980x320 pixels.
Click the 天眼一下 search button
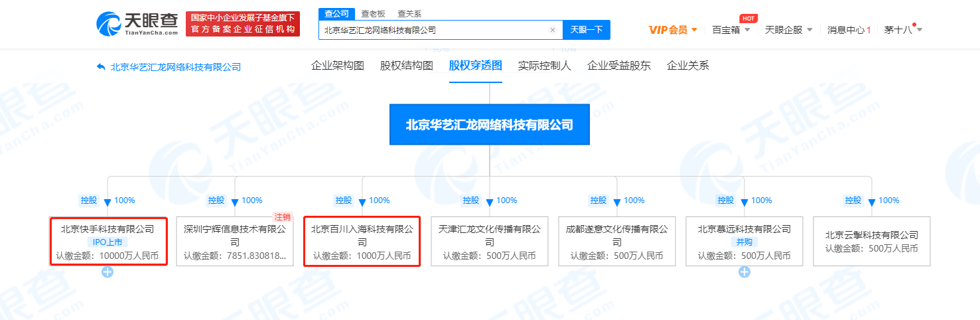coord(587,30)
